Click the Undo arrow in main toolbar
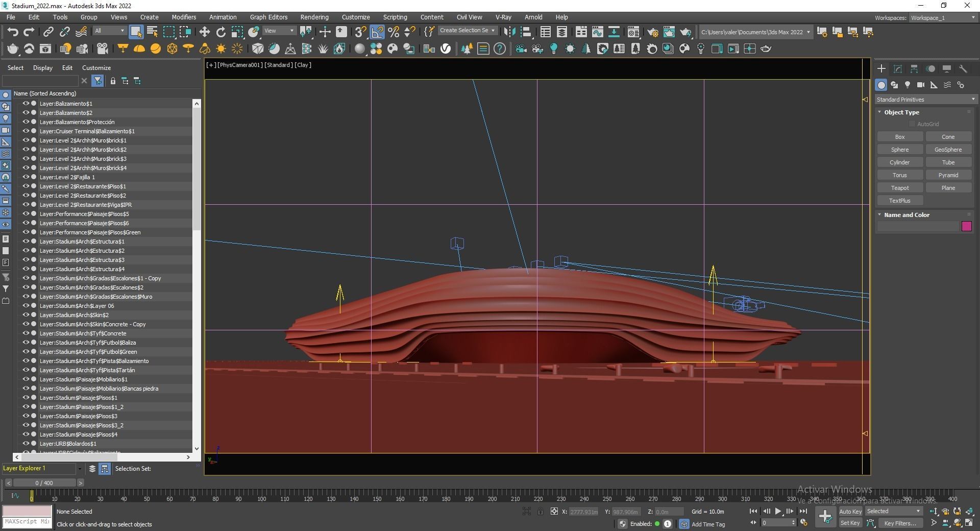Screen dimensions: 980x531 [13, 32]
